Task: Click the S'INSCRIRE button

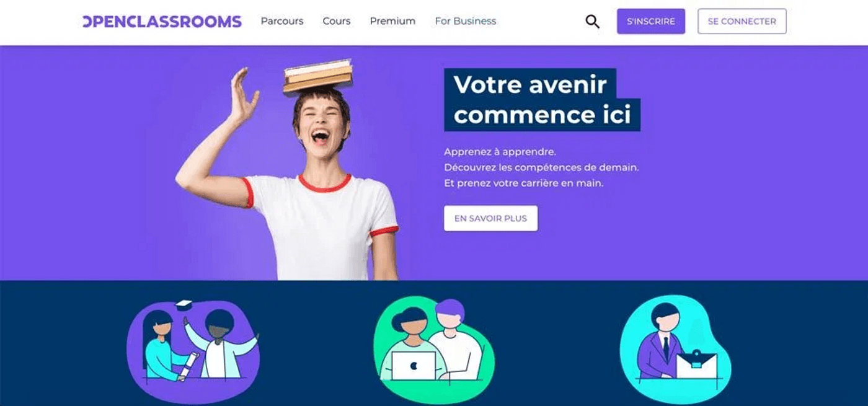Action: pos(651,21)
